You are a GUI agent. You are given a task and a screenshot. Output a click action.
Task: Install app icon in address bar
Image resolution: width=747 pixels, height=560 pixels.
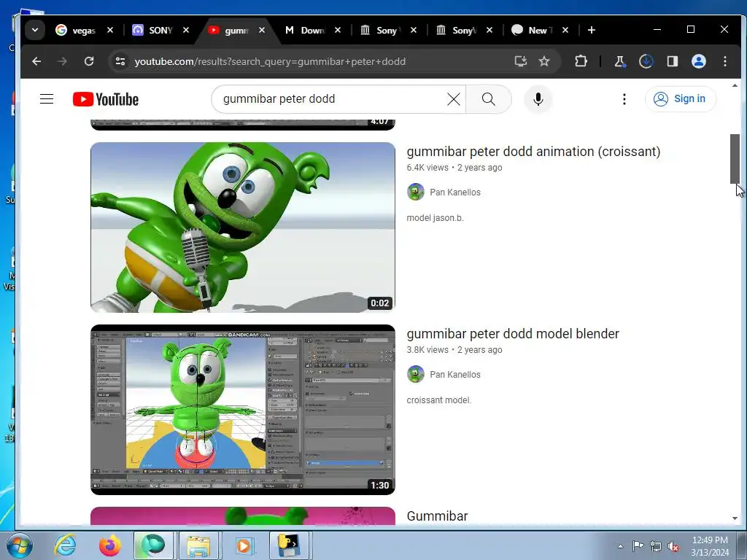(x=520, y=61)
